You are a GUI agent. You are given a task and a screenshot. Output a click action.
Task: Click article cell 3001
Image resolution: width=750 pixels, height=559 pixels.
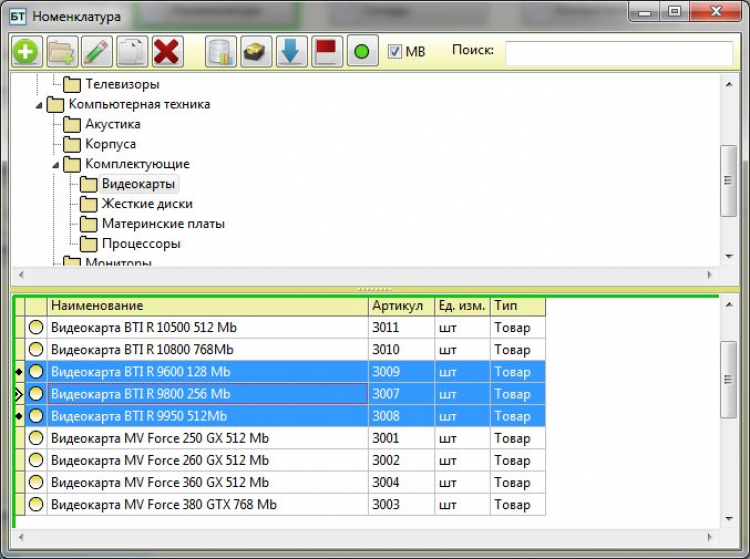(401, 438)
